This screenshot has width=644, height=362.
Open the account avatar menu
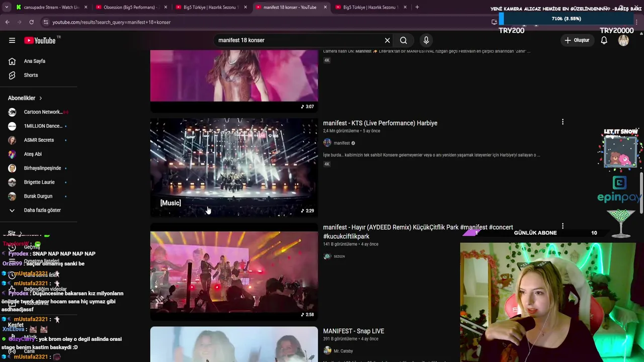tap(623, 40)
